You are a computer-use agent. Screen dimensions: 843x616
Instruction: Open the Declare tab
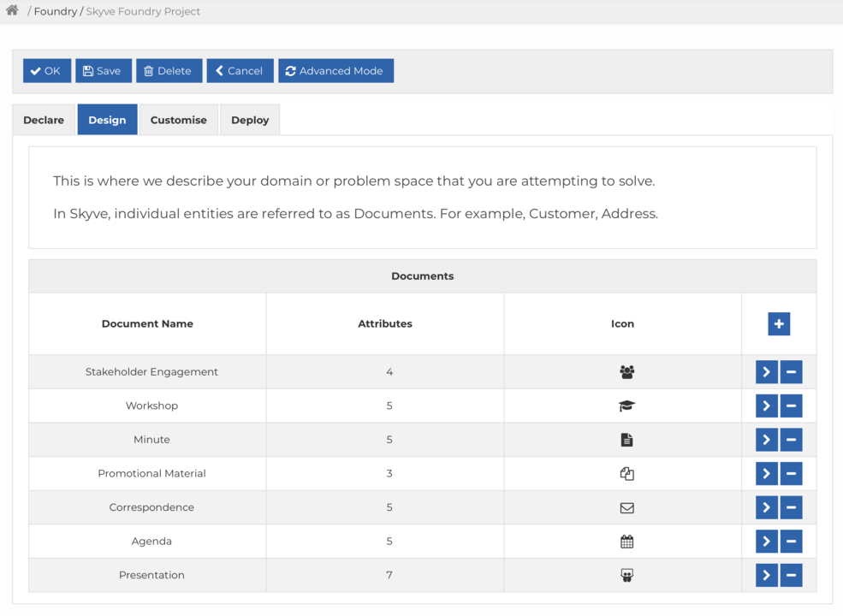44,120
